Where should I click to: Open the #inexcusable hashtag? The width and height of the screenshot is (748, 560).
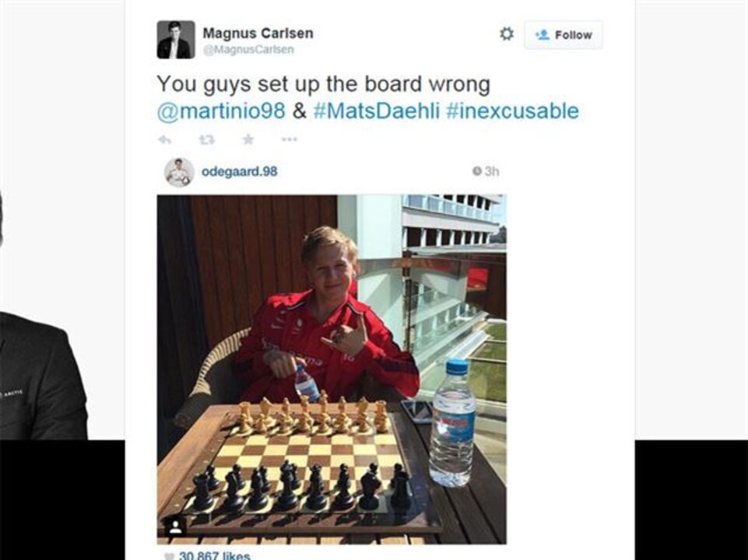512,110
